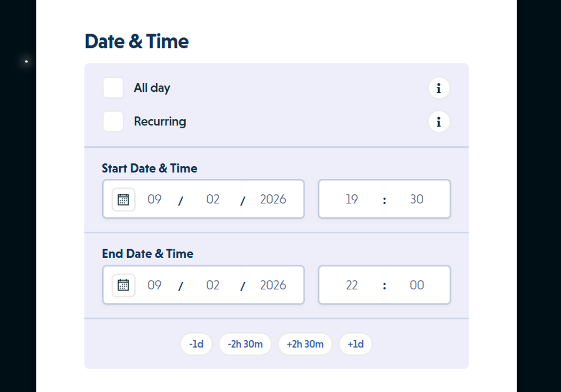
Task: Select the start date month field showing 02
Action: (x=212, y=199)
